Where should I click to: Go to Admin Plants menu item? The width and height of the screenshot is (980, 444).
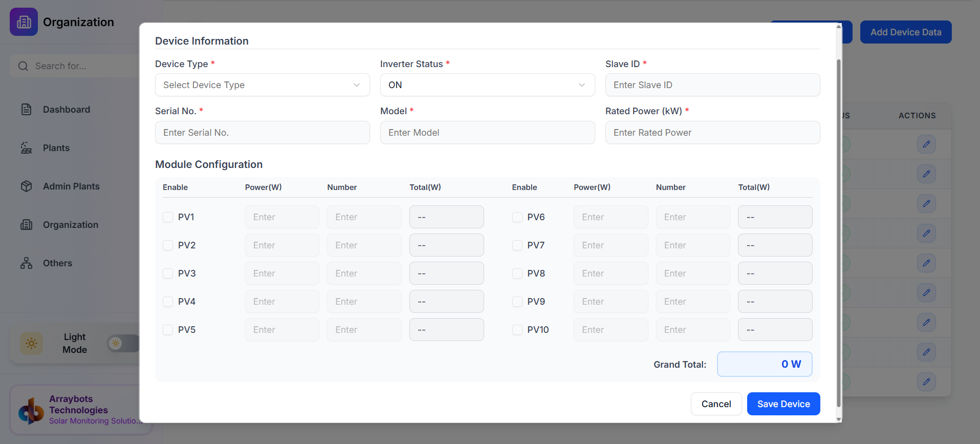[71, 186]
